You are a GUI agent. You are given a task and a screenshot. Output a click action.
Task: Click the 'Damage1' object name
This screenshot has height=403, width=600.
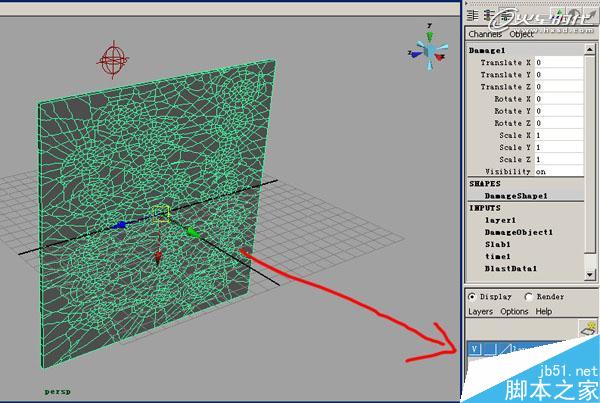[487, 51]
